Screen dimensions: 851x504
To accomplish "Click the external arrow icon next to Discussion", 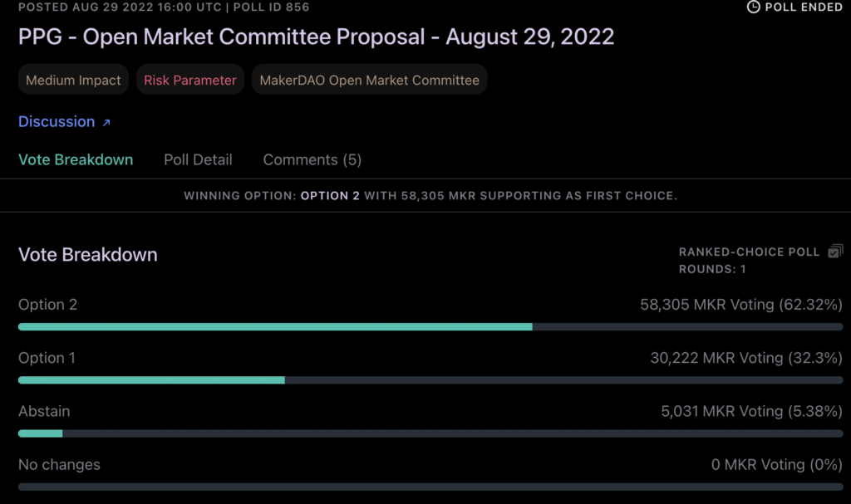I will (106, 123).
